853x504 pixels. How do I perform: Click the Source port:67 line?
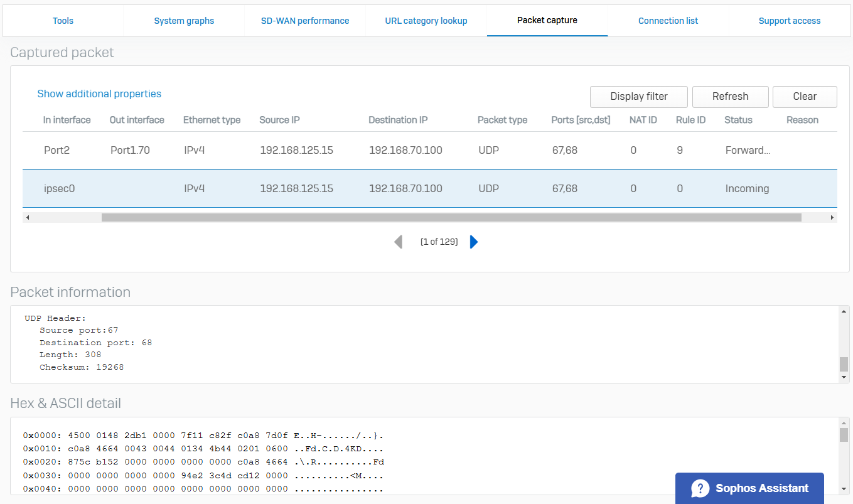click(78, 330)
